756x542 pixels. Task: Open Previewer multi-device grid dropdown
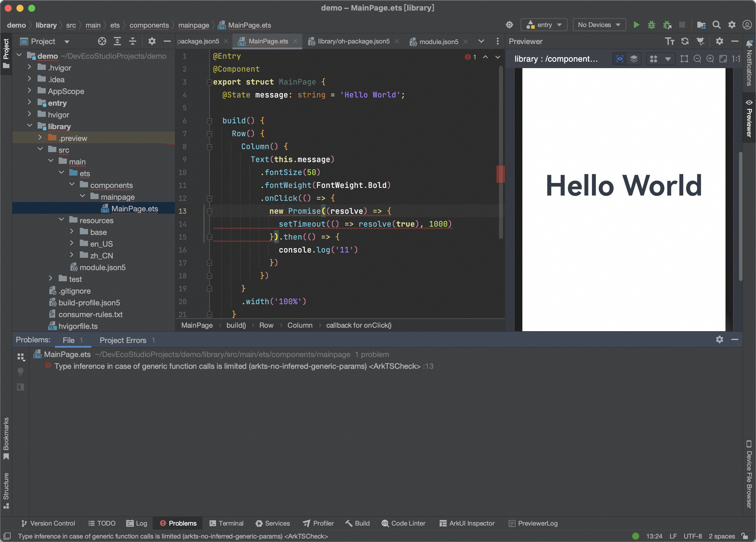tap(660, 59)
